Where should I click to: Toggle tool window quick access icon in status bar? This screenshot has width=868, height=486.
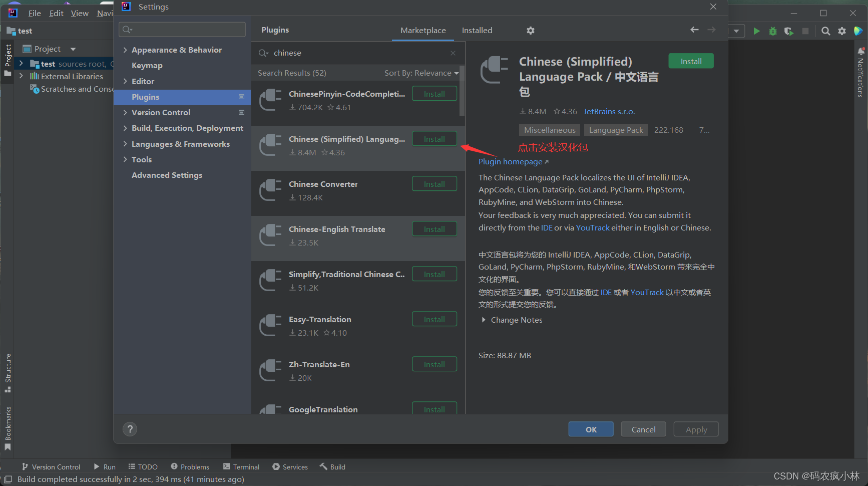[x=8, y=479]
